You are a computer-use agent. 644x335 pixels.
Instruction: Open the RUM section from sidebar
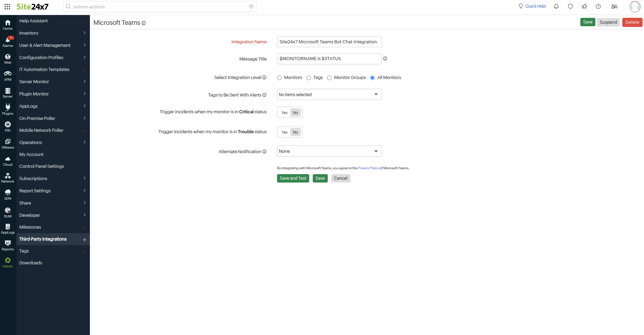coord(8,211)
